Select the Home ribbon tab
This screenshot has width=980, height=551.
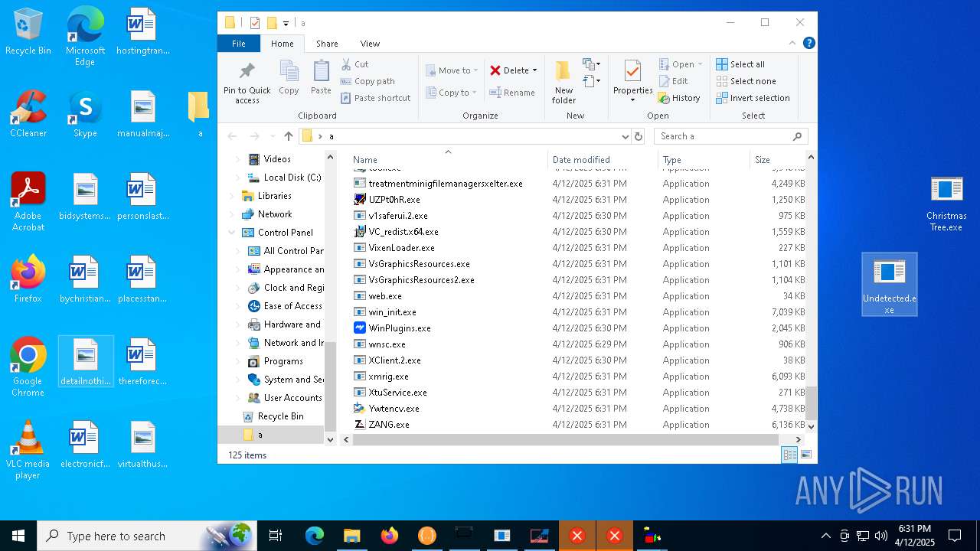pos(283,44)
